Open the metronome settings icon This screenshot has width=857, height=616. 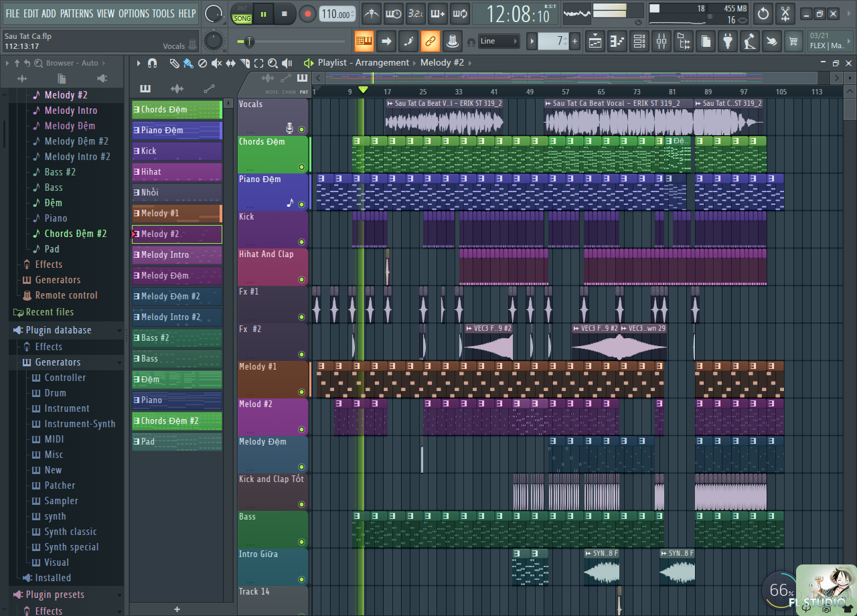[372, 13]
